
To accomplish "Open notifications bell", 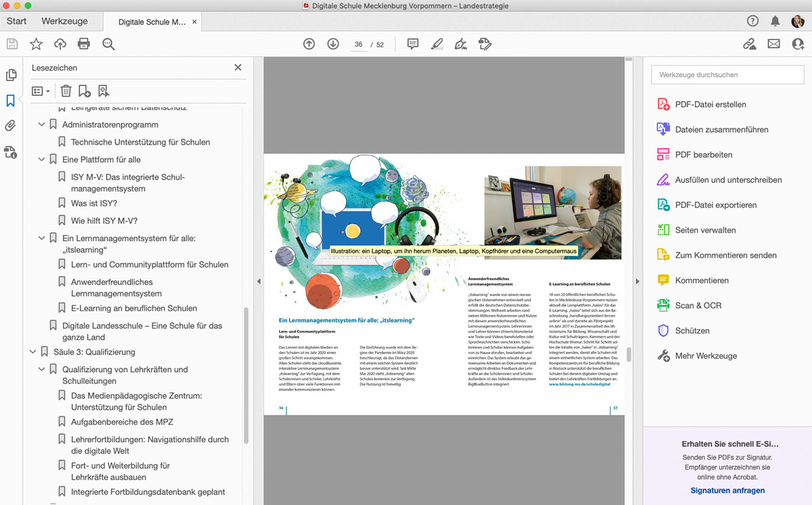I will point(775,21).
